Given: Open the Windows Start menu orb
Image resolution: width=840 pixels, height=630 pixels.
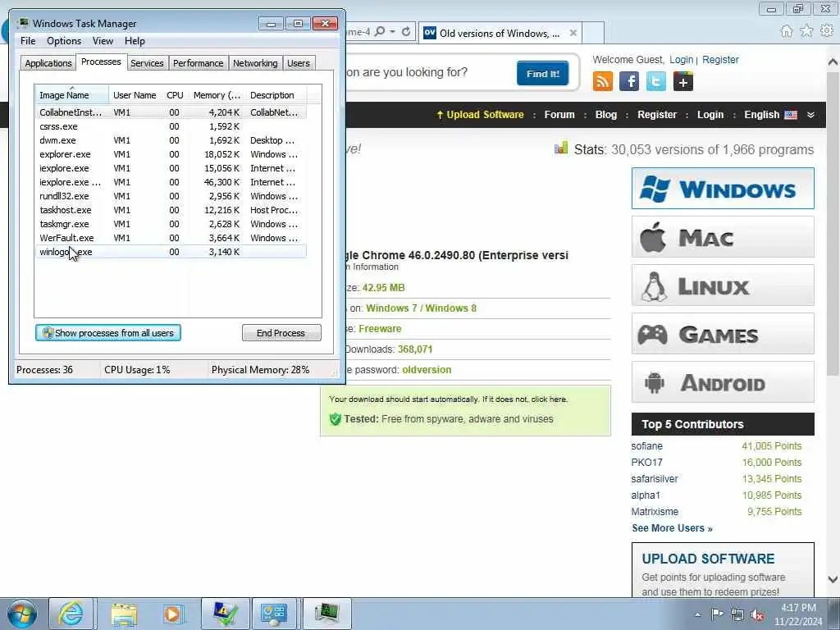Looking at the screenshot, I should (x=22, y=614).
